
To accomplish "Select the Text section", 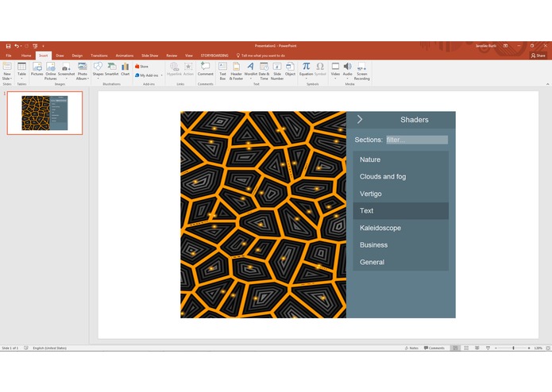I will 400,211.
